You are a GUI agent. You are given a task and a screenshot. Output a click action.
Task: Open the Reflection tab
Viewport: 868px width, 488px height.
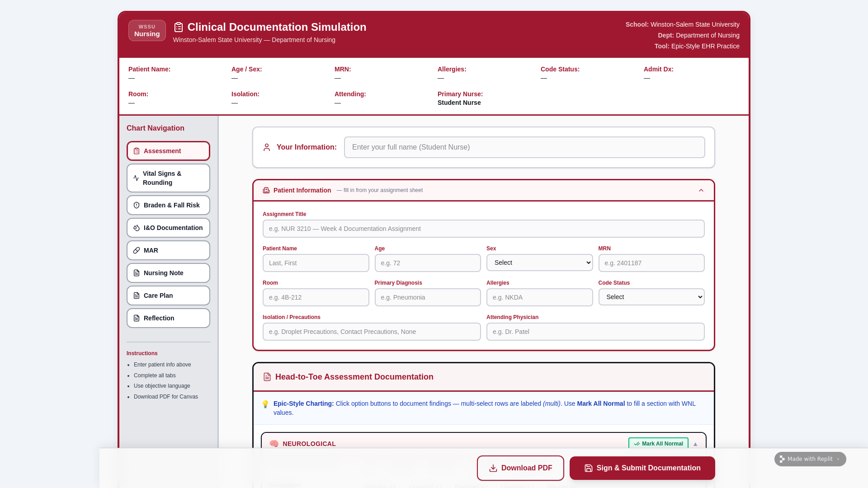point(168,318)
